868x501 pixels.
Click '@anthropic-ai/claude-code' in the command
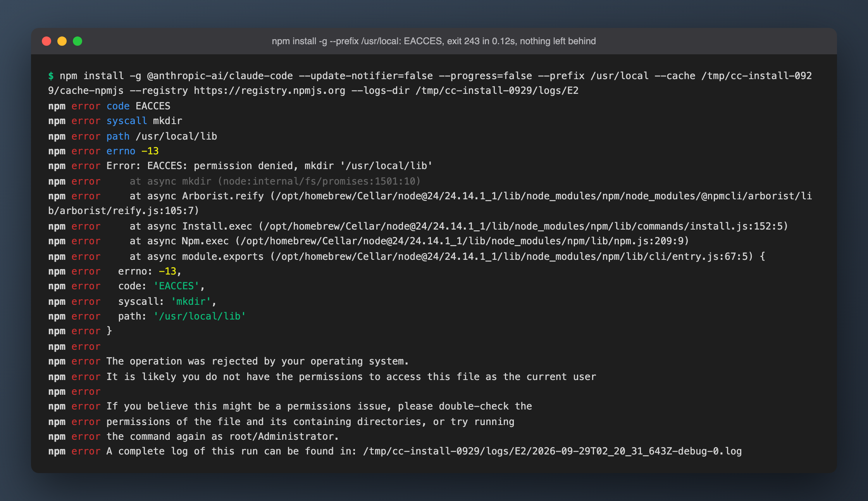point(220,76)
